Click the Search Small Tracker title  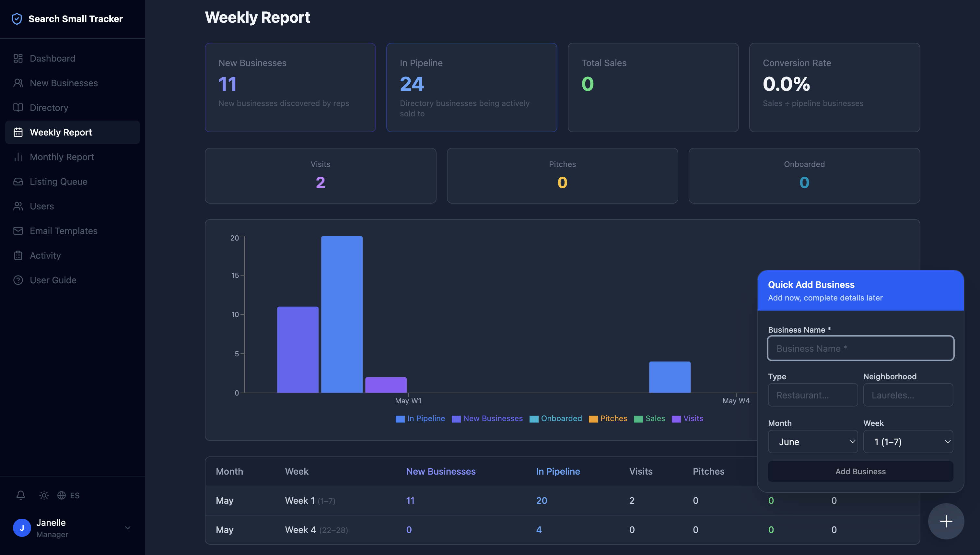pos(76,19)
